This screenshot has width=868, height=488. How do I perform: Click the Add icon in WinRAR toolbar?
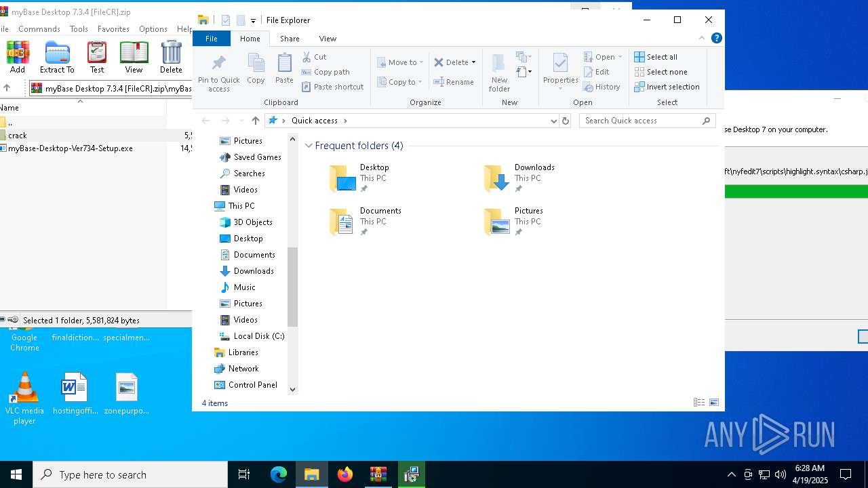[x=17, y=58]
